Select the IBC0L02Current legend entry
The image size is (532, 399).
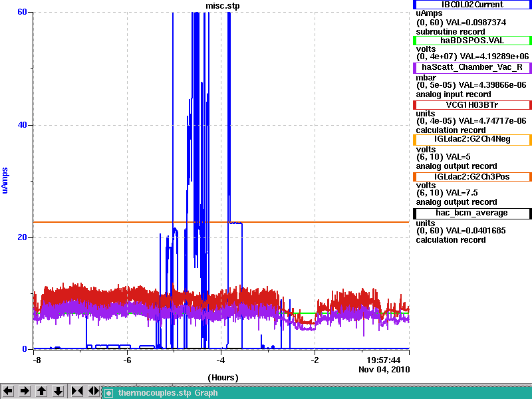472,5
